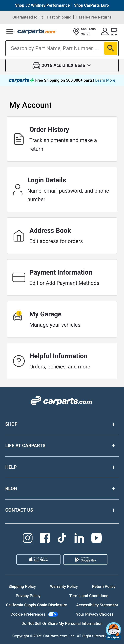Viewport: 124px width, 644px height.
Task: Click the location pin icon near San Francisco
Action: 76,32
